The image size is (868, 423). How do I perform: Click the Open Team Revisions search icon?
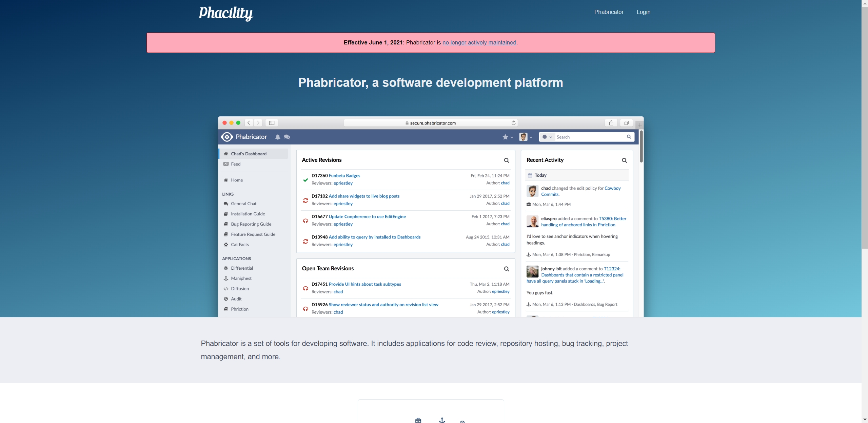click(506, 269)
